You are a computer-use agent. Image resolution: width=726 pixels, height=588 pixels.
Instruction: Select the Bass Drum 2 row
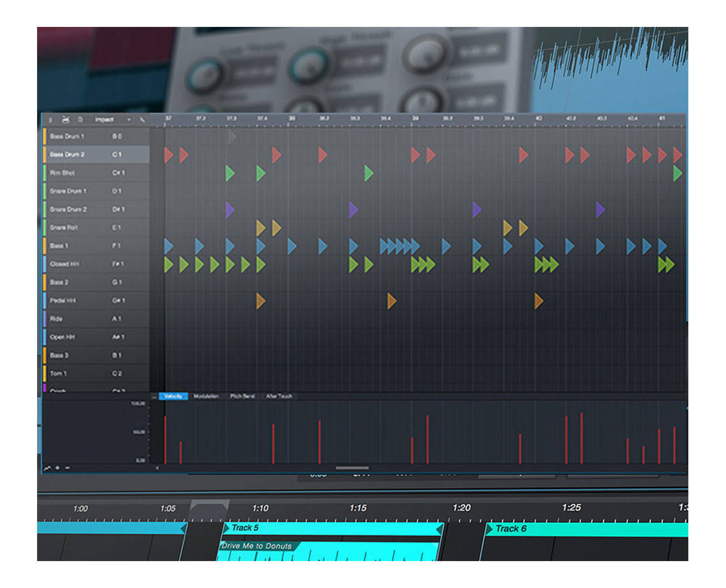(x=96, y=154)
